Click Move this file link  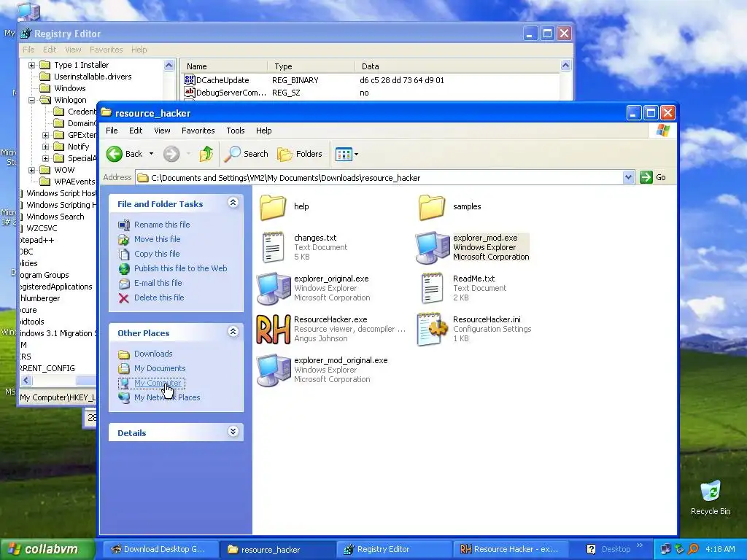click(158, 239)
